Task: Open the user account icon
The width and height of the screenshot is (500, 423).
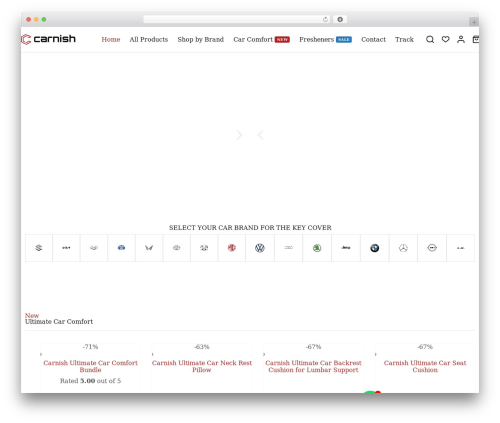Action: pos(461,39)
